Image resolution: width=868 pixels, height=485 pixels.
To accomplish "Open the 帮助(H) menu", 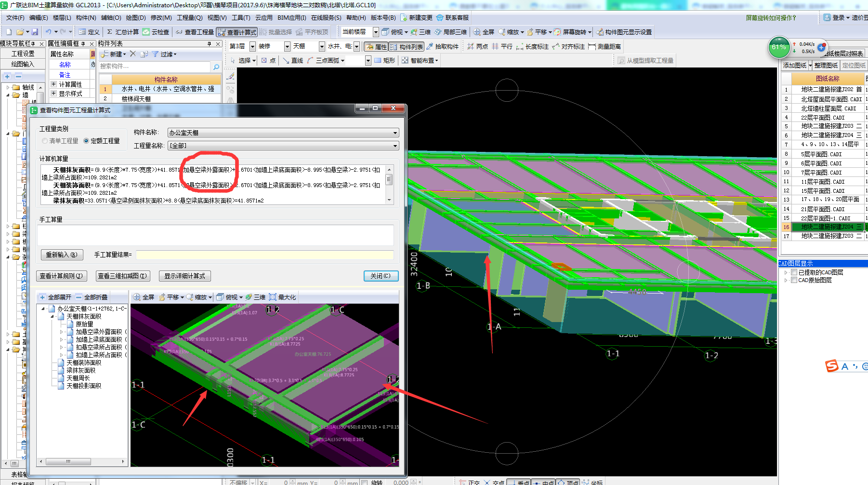I will point(356,18).
